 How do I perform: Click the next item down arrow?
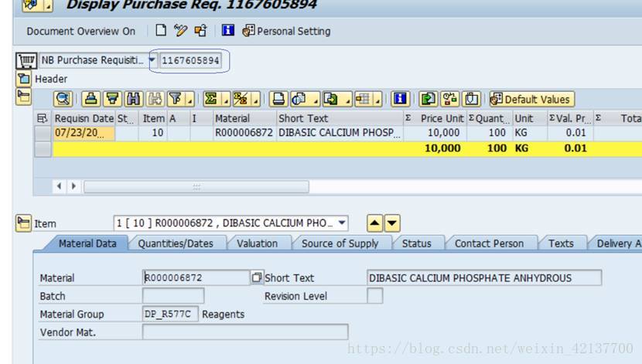(x=392, y=223)
